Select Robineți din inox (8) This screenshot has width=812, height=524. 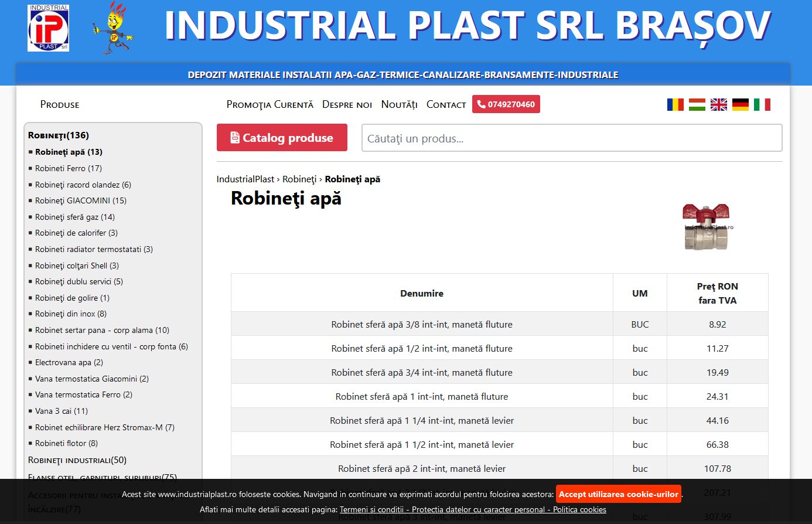pyautogui.click(x=71, y=314)
